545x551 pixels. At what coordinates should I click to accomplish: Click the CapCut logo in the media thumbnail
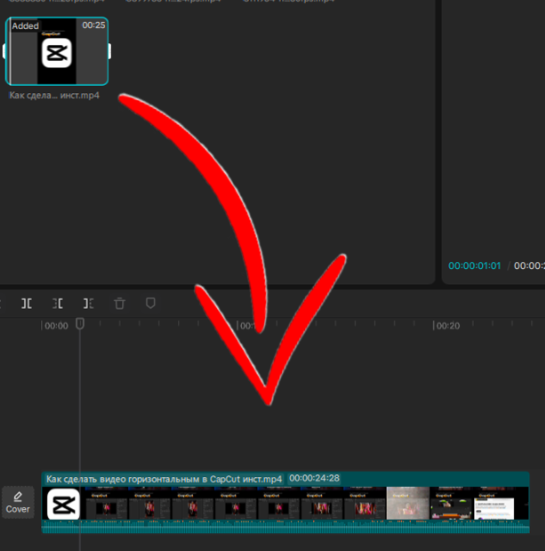[57, 53]
